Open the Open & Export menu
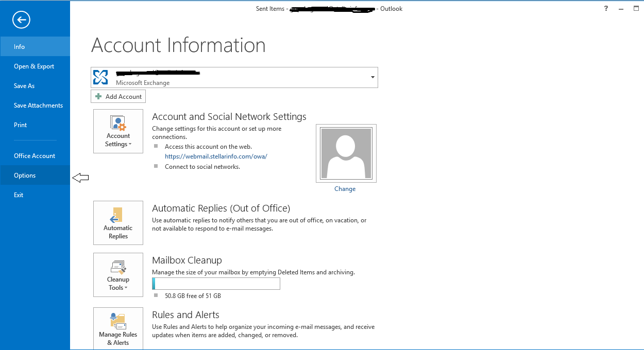This screenshot has height=350, width=644. [x=35, y=66]
